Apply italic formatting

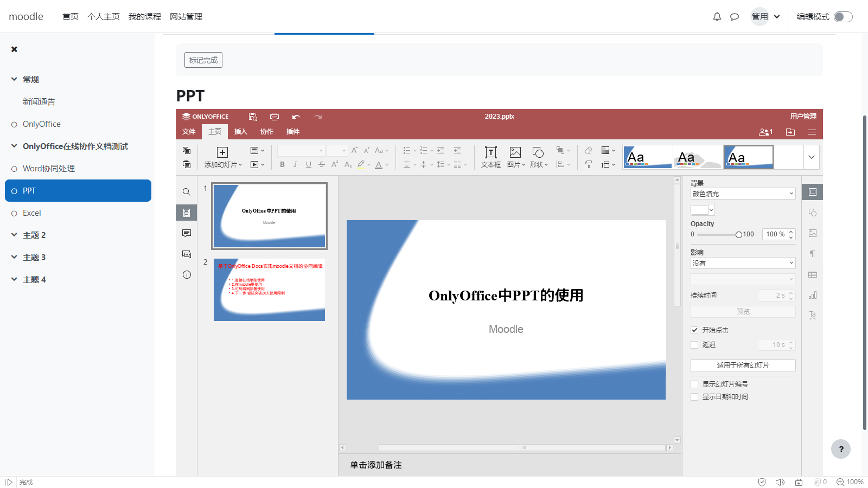pyautogui.click(x=295, y=164)
